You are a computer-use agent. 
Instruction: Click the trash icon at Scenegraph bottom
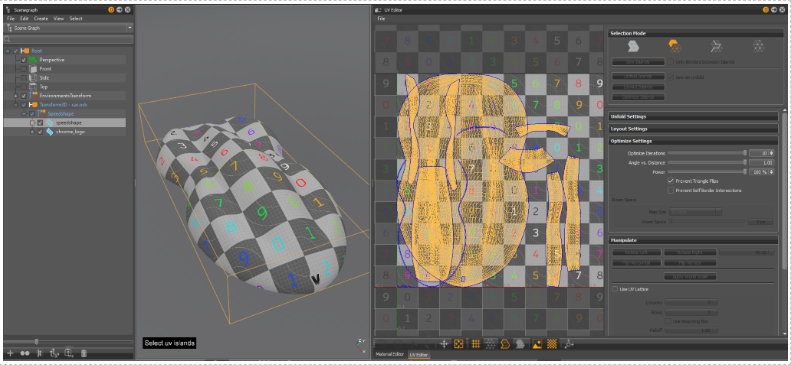click(84, 353)
